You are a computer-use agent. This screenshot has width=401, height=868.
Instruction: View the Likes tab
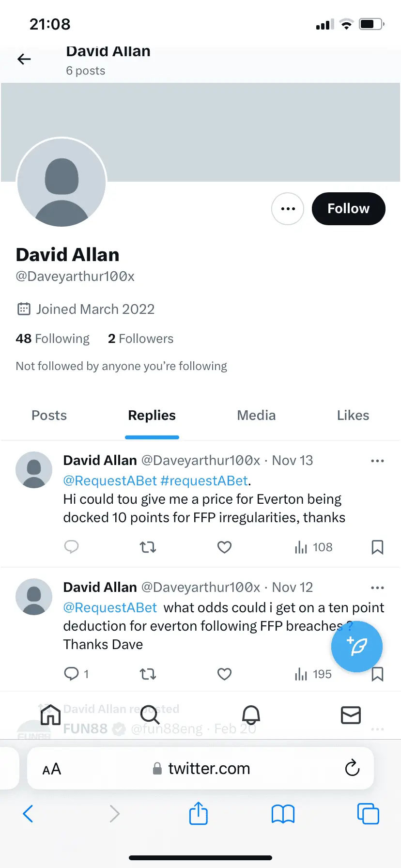[353, 416]
